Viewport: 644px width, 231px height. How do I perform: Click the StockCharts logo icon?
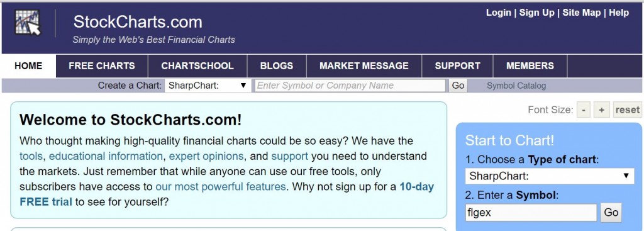click(x=28, y=23)
